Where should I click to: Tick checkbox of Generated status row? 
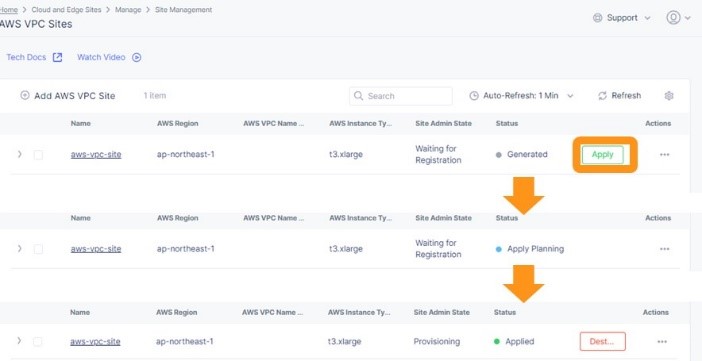(39, 155)
